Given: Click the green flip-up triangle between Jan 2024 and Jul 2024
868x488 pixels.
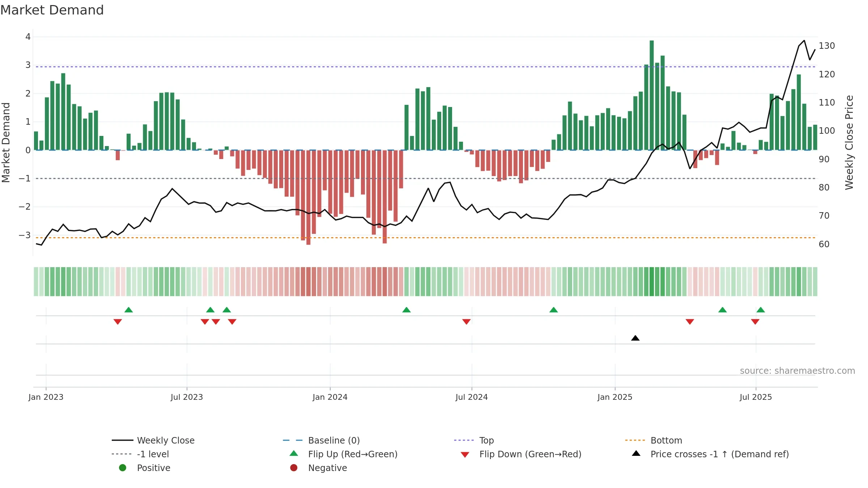Looking at the screenshot, I should pyautogui.click(x=407, y=310).
